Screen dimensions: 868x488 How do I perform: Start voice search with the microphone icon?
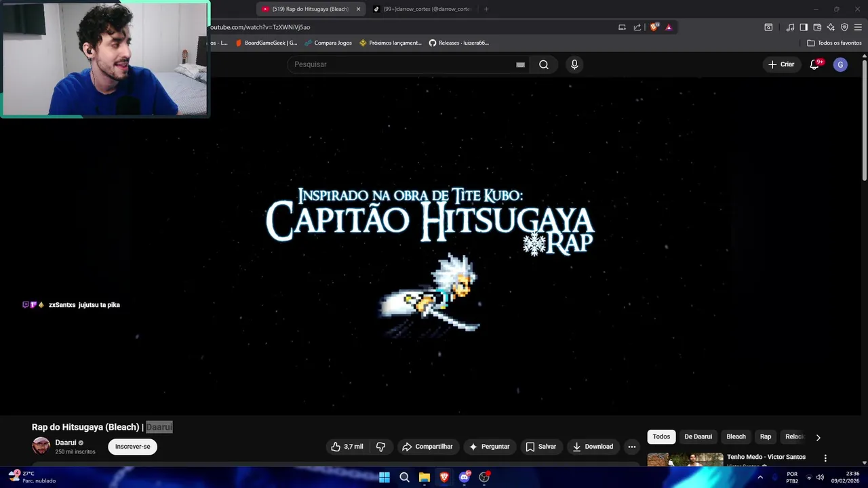[574, 64]
